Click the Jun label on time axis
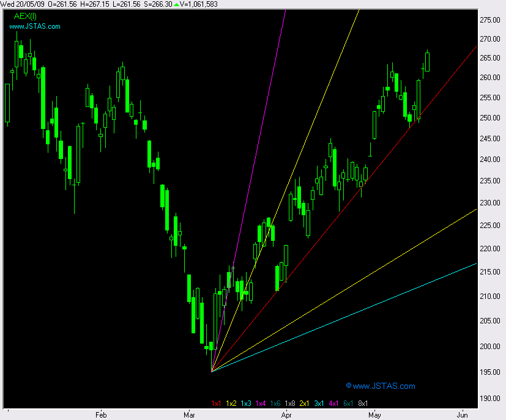 [463, 415]
